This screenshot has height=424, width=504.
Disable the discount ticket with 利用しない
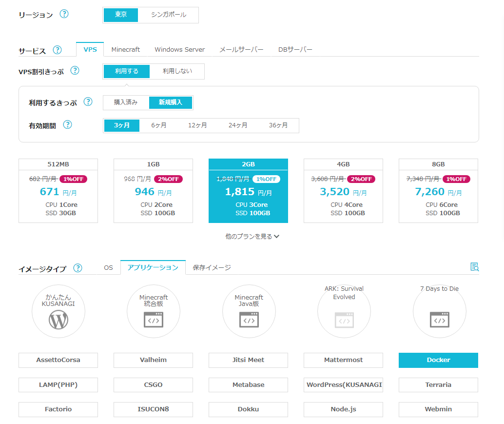(177, 71)
